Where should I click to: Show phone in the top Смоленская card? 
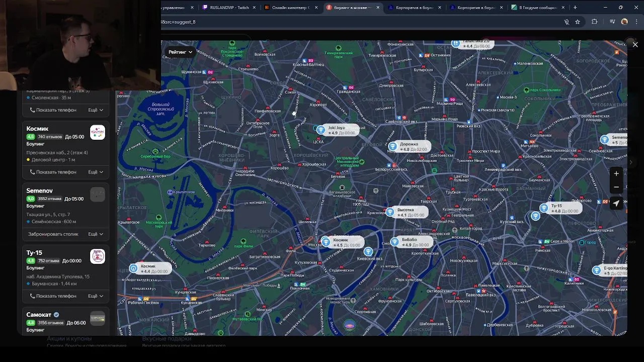[x=53, y=110]
